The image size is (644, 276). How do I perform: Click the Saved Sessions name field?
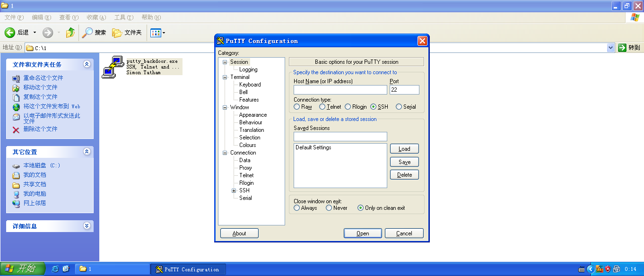point(340,137)
